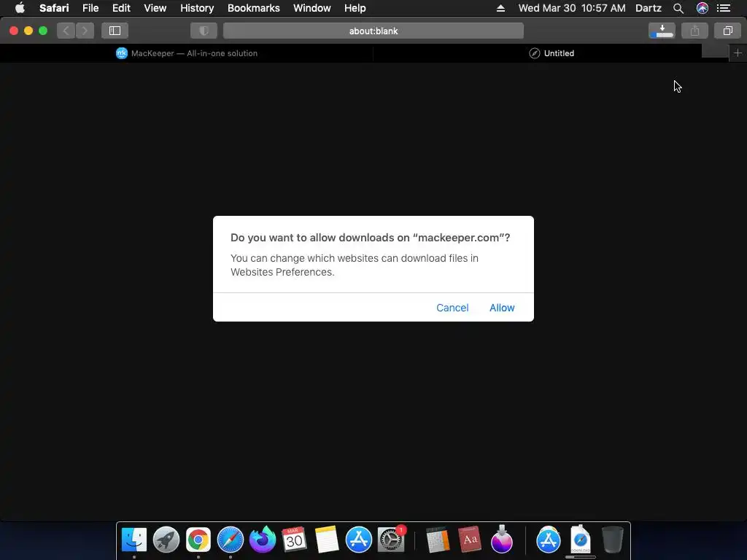
Task: Launch Firefox from the Dock
Action: click(263, 540)
